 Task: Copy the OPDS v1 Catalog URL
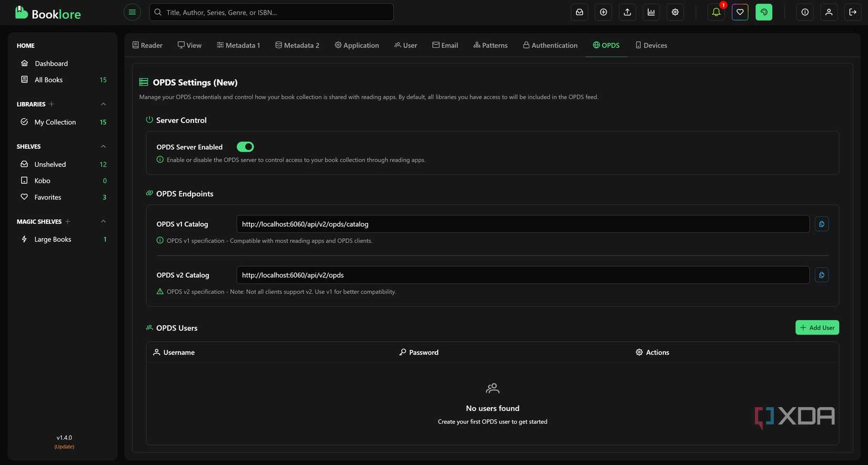821,224
